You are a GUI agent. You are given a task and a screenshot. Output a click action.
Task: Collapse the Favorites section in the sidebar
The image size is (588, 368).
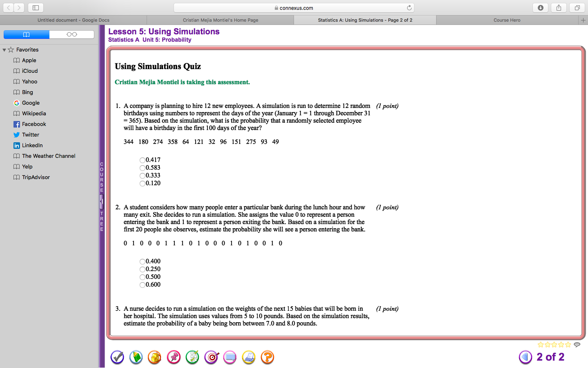4,49
